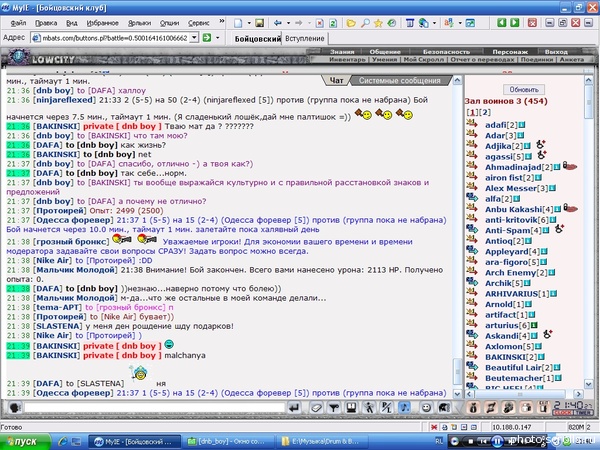Open dropdown next to the Go button
Image resolution: width=600 pixels, height=450 pixels.
pos(218,38)
